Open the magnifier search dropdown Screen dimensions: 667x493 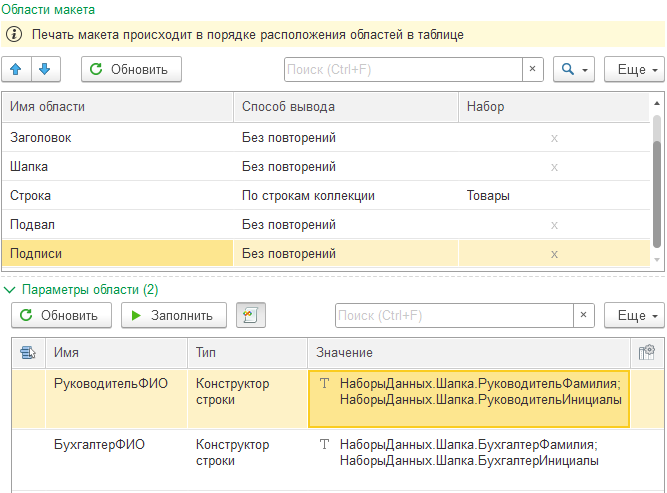(574, 69)
